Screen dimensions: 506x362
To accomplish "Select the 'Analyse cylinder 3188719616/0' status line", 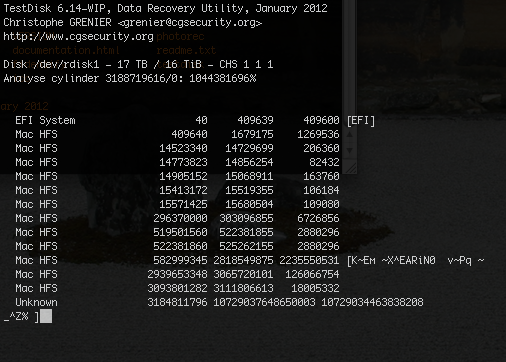I will click(x=130, y=79).
